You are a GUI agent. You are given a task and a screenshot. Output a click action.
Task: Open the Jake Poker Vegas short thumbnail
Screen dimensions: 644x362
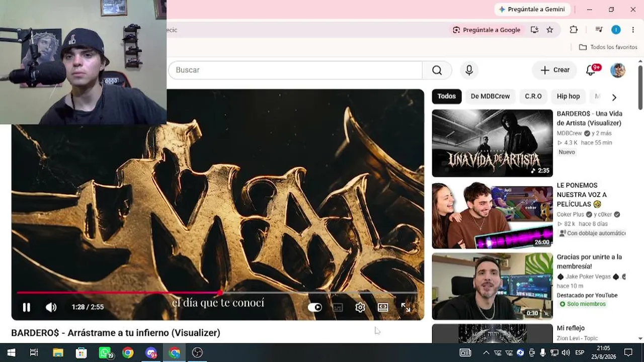tap(492, 286)
